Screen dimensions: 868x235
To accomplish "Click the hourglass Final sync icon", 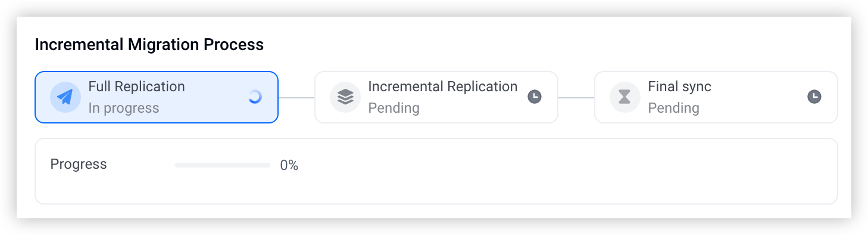I will [x=625, y=97].
